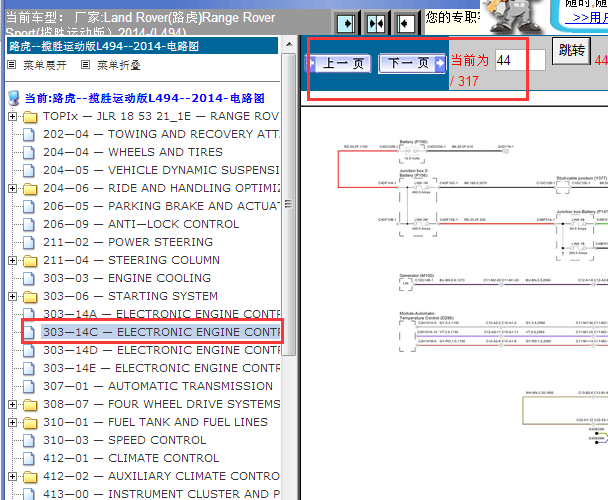
Task: Click the 211-04 folder icon
Action: [30, 261]
